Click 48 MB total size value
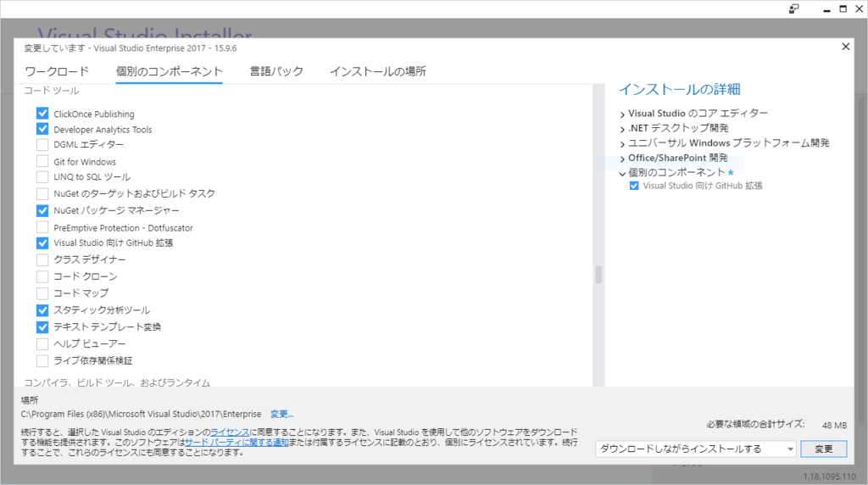Viewport: 868px width, 485px height. (834, 425)
